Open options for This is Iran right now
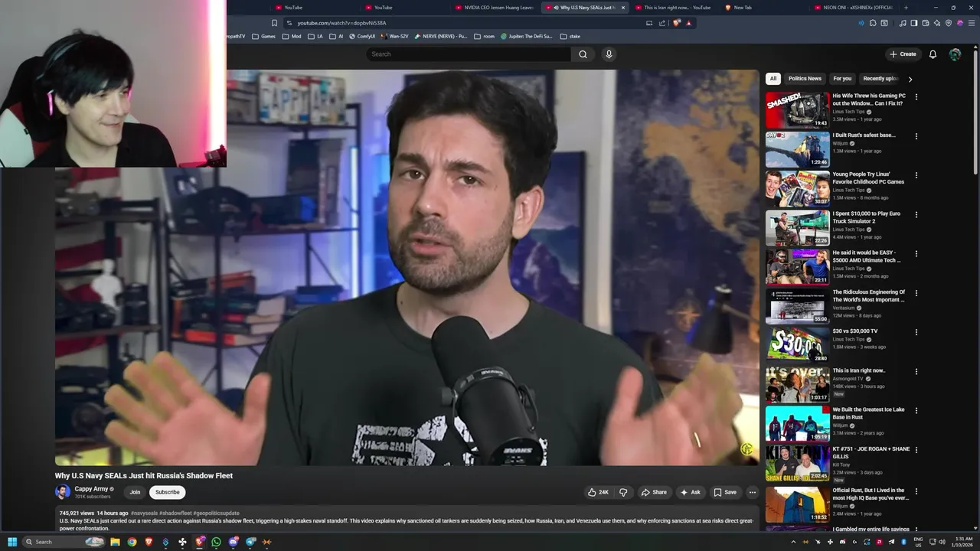This screenshot has width=980, height=551. (x=916, y=371)
